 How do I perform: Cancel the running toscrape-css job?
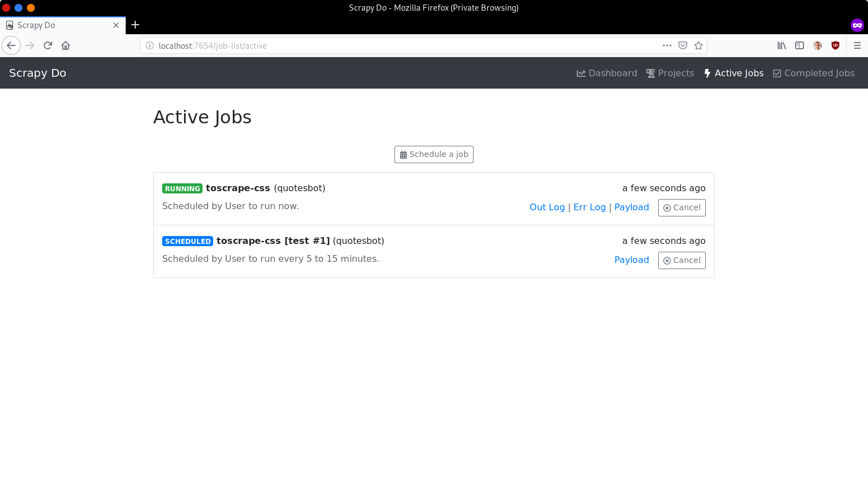[x=682, y=207]
